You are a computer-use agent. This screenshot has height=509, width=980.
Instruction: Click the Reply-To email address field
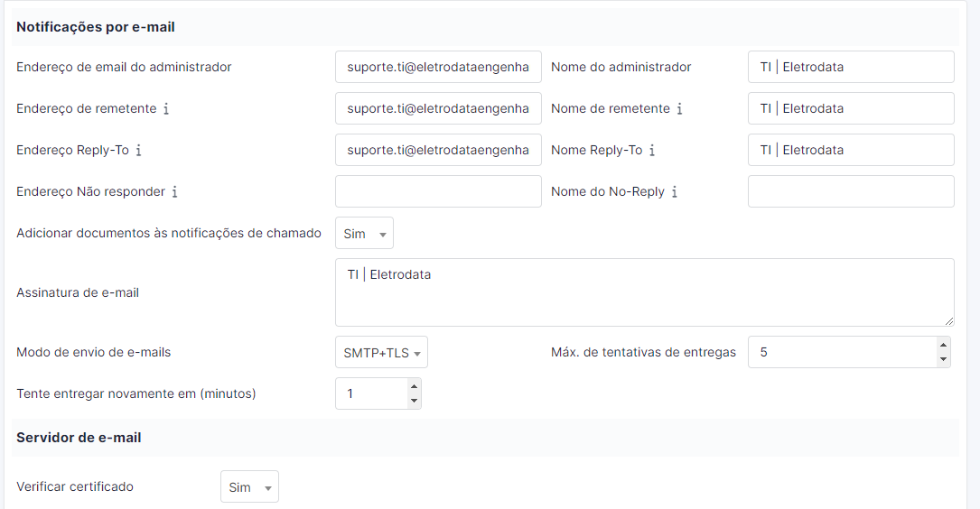tap(438, 150)
